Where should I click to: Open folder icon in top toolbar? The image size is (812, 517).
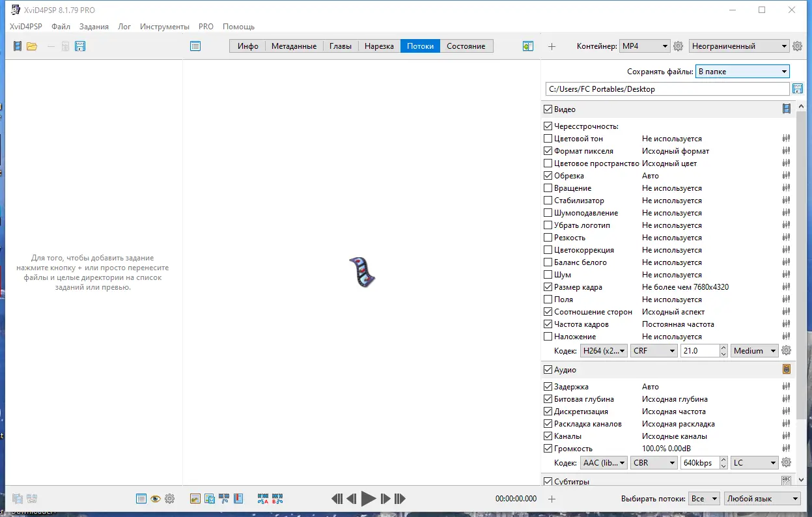(x=32, y=46)
